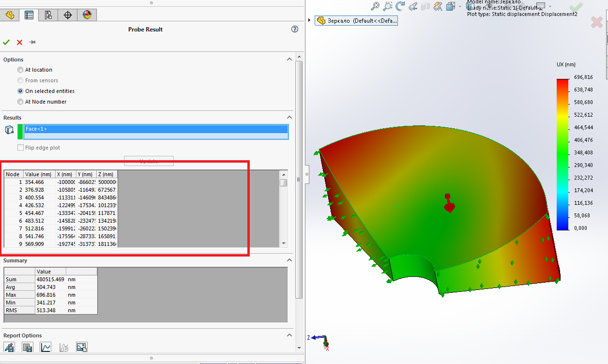
Task: Select the Zoom to Area tool
Action: tap(387, 6)
